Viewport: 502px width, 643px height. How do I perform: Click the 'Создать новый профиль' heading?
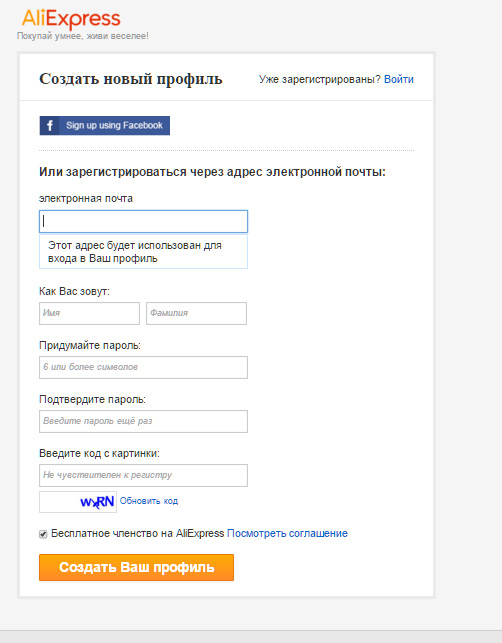(131, 78)
